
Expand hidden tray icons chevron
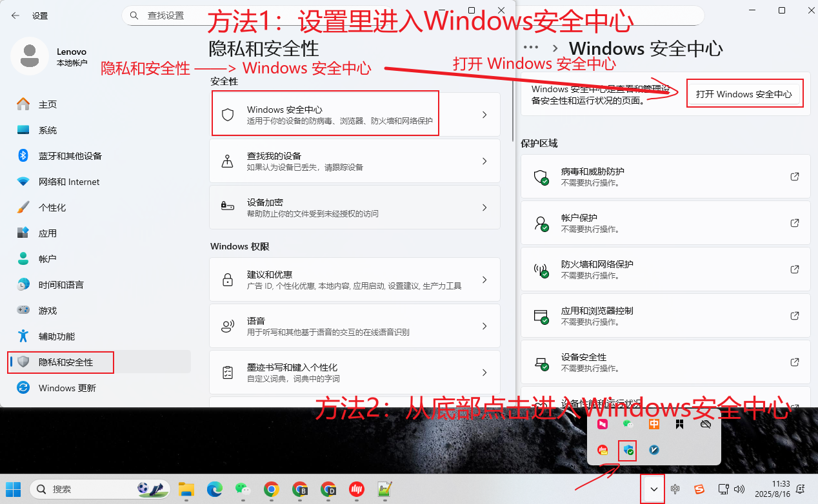[x=654, y=490]
